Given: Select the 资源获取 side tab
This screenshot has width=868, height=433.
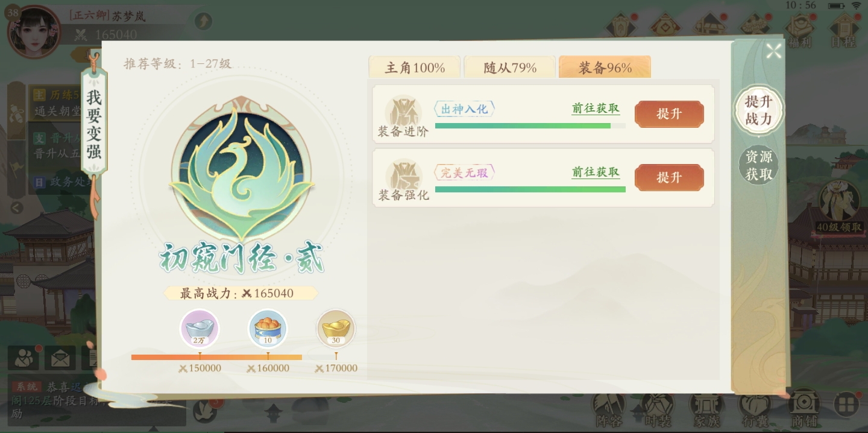Looking at the screenshot, I should [758, 165].
